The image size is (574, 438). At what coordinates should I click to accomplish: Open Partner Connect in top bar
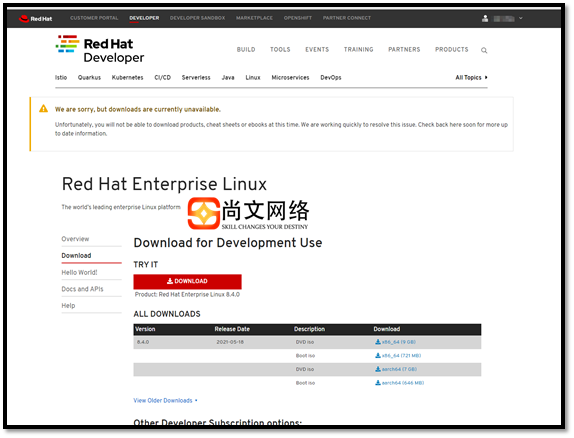click(x=347, y=18)
